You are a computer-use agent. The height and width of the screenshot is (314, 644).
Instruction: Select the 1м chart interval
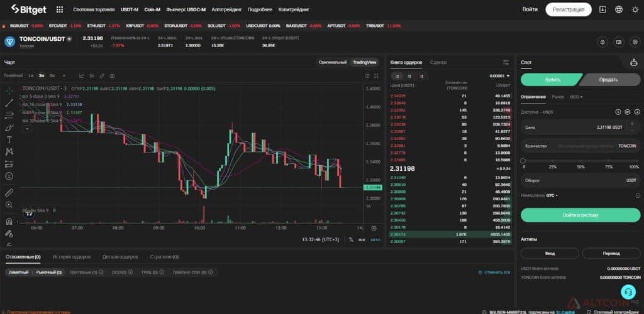click(x=31, y=76)
